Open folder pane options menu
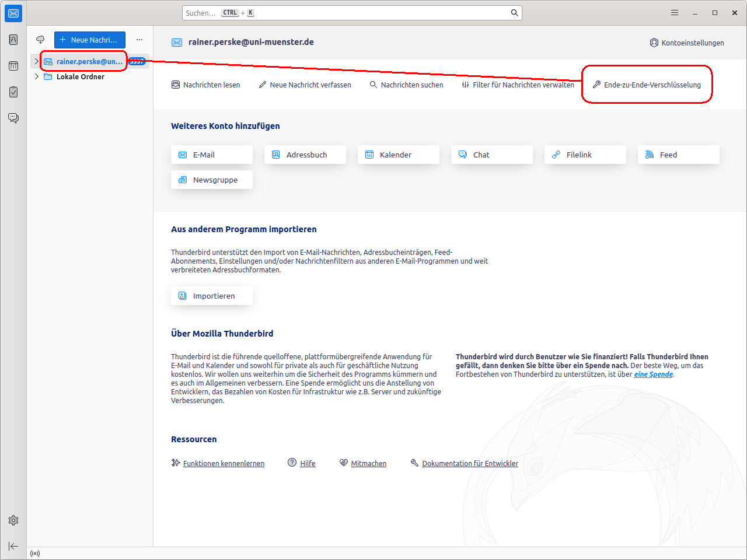747x560 pixels. [x=139, y=40]
